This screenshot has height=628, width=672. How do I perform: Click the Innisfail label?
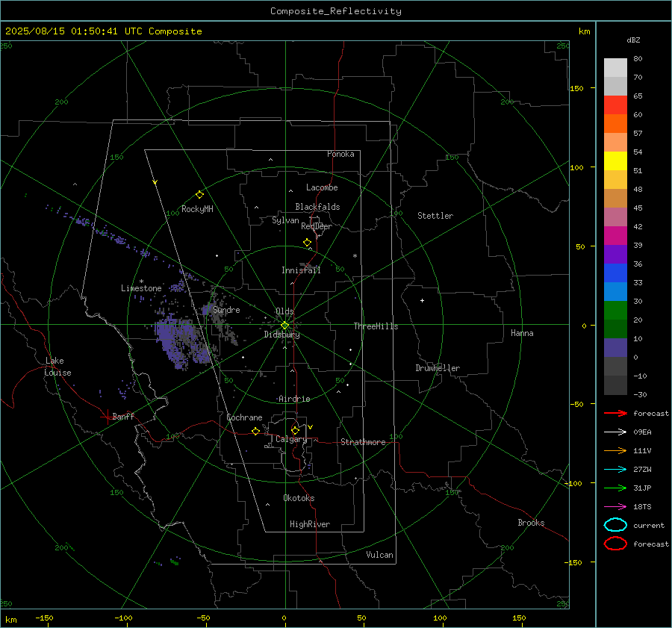[x=301, y=270]
